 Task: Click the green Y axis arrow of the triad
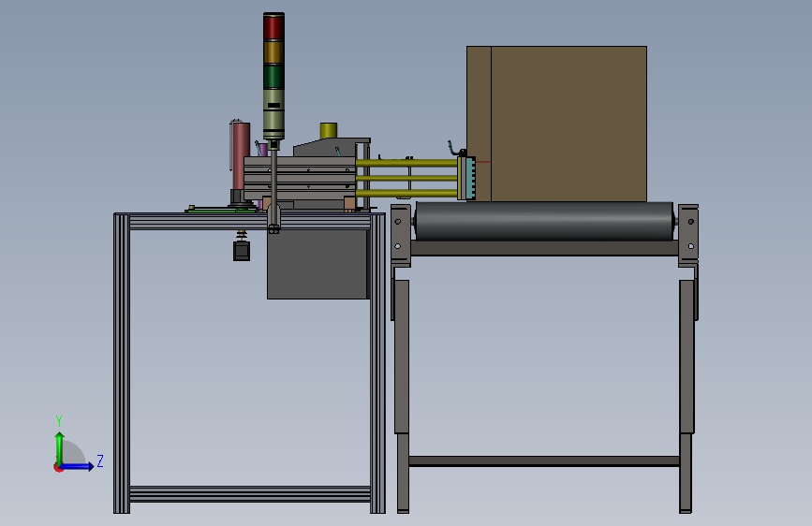pos(60,447)
